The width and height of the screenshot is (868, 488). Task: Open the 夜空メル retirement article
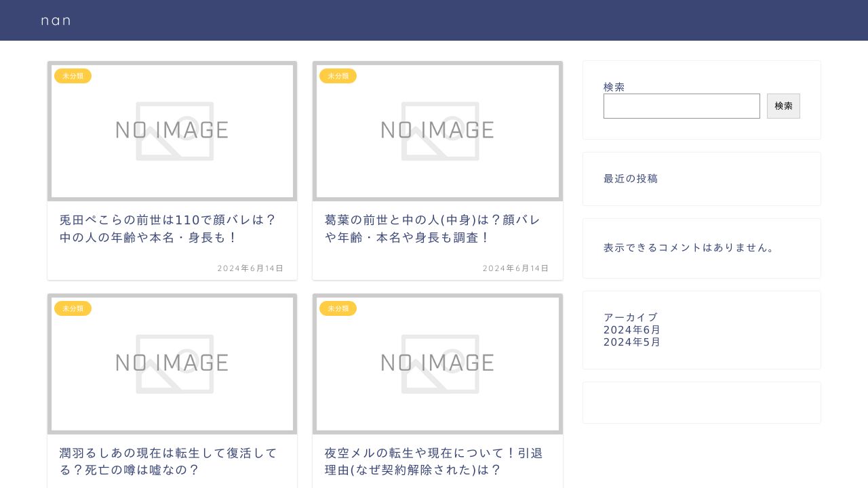tap(432, 461)
